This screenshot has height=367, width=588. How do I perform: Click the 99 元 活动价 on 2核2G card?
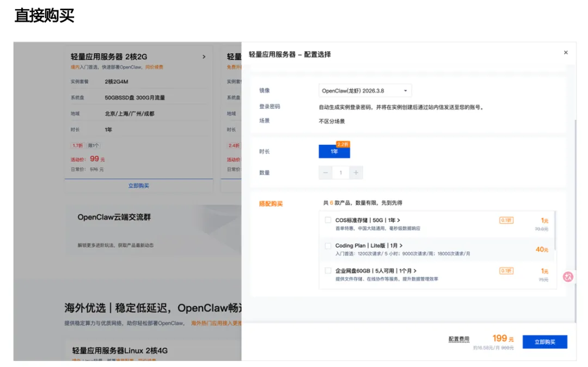point(97,159)
